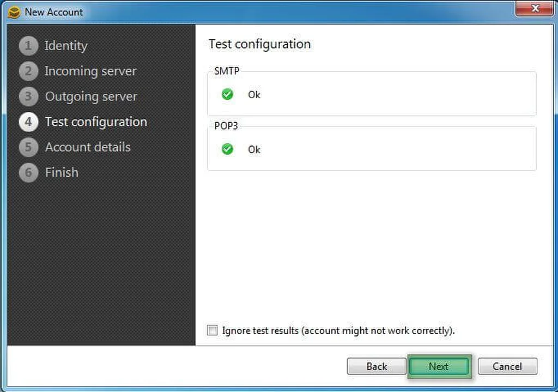Viewport: 558px width, 392px height.
Task: Select the Incoming server step label
Action: point(90,71)
